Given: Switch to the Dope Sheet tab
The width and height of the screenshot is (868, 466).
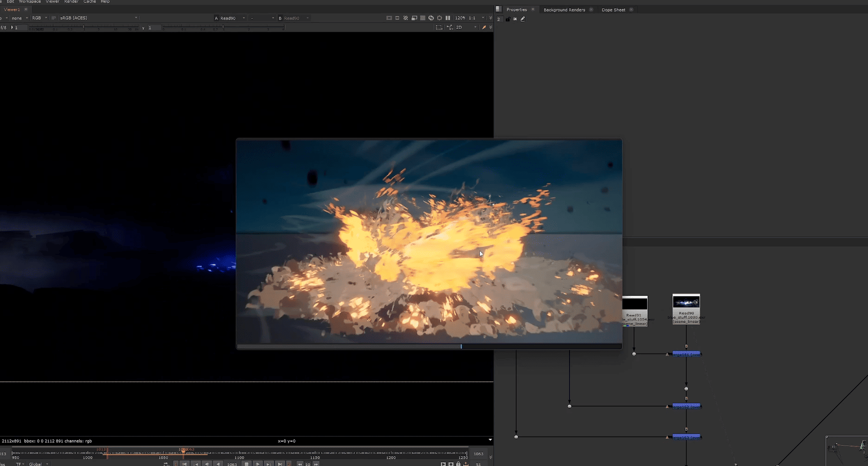Looking at the screenshot, I should pos(613,10).
